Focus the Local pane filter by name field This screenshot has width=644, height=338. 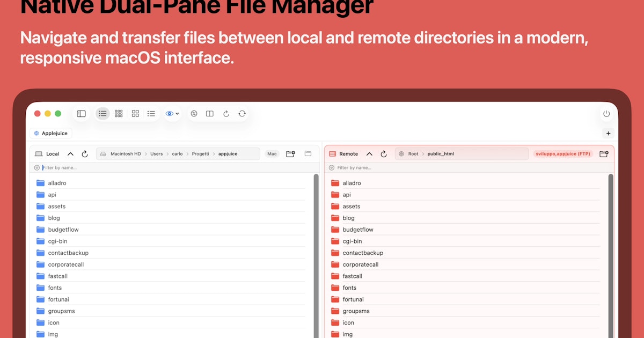tap(174, 167)
